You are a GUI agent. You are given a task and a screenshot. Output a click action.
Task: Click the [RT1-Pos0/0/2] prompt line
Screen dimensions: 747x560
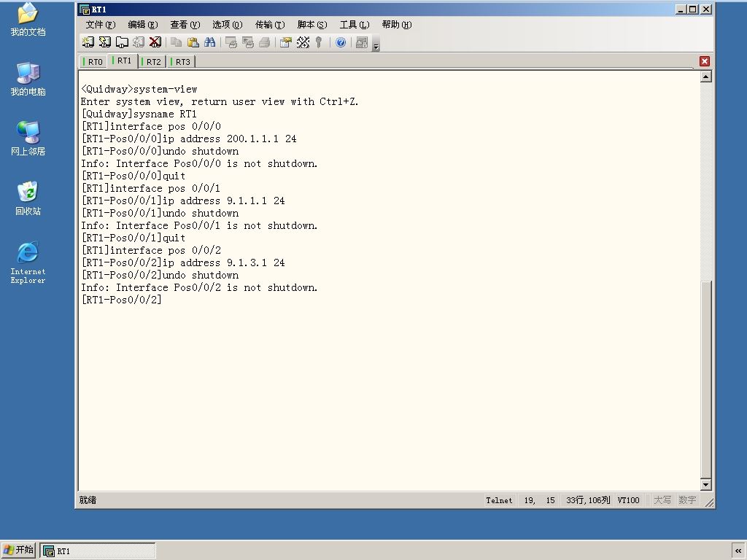point(122,300)
